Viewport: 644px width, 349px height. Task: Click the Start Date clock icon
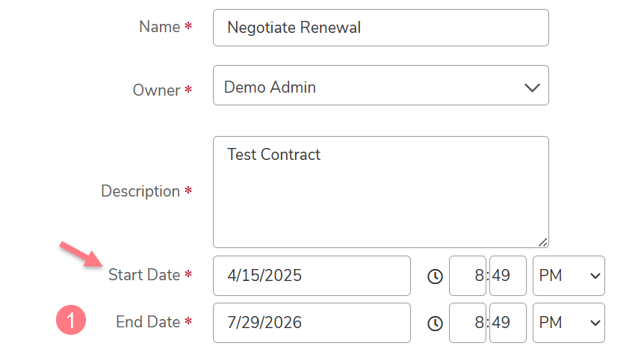pos(435,277)
